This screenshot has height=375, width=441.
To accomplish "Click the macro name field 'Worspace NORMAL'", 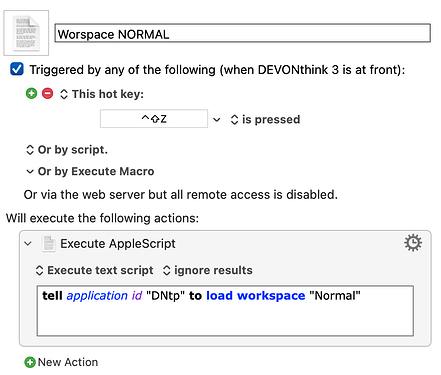I will coord(242,33).
